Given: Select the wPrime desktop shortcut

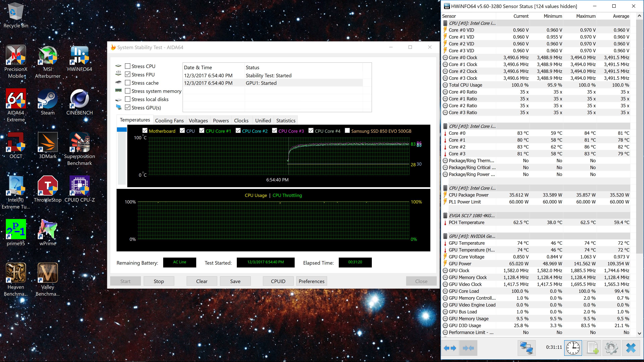Looking at the screenshot, I should pyautogui.click(x=47, y=233).
